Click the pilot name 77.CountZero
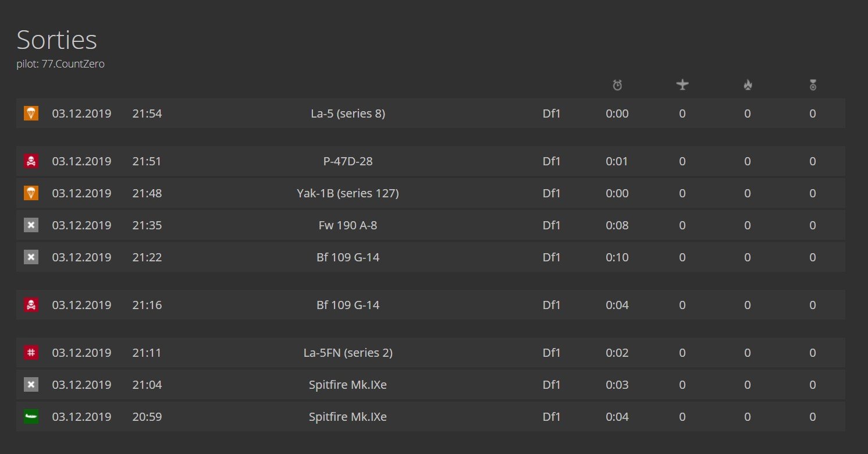868x454 pixels. (x=73, y=64)
